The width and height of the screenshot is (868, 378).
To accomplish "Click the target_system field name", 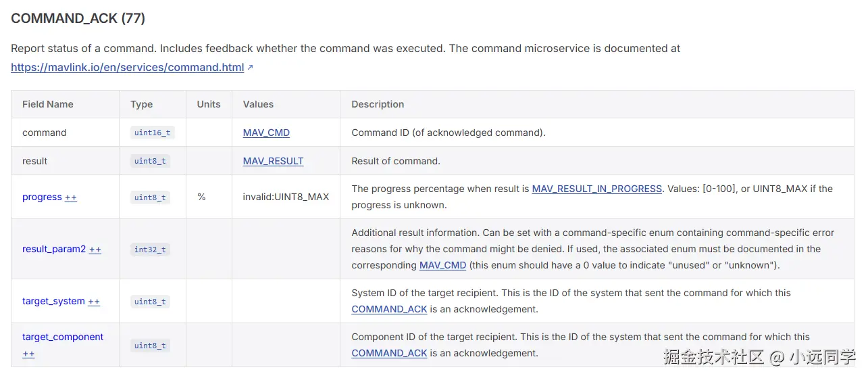I will click(x=53, y=302).
